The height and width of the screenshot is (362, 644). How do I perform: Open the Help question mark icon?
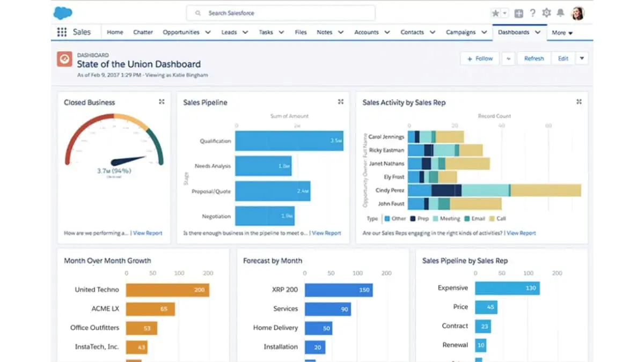pos(532,13)
